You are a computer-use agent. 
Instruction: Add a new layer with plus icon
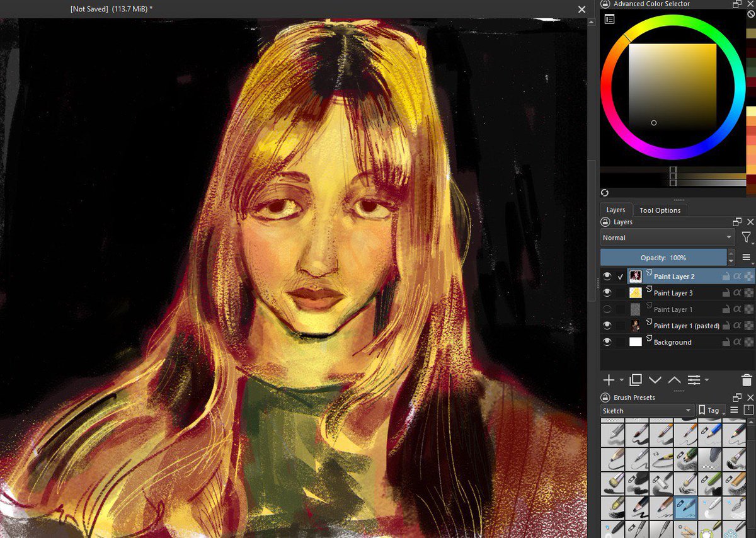(x=609, y=380)
